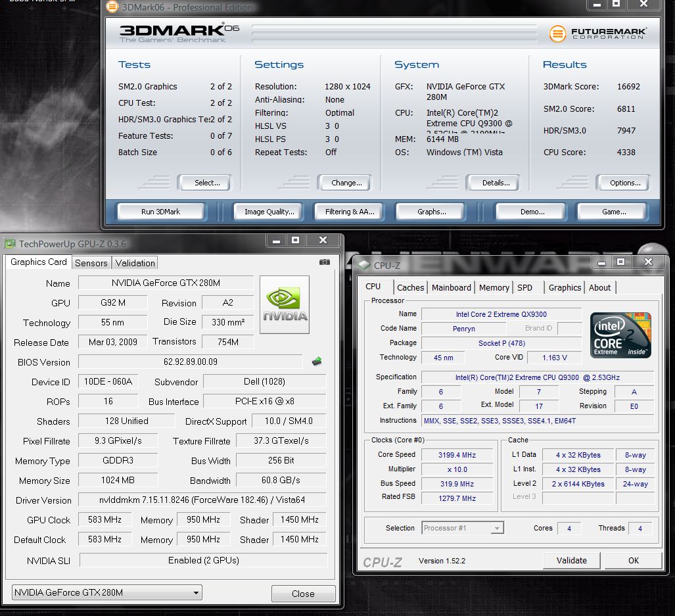Open the Processor #1 selection dropdown
675x616 pixels.
497,528
